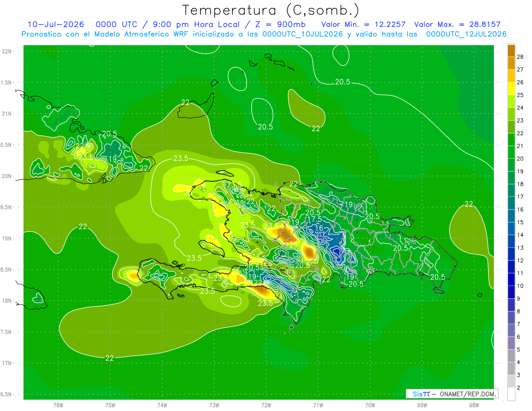The height and width of the screenshot is (411, 532).
Task: Click the 'Valor Min. = 12.2257' readout
Action: click(363, 24)
